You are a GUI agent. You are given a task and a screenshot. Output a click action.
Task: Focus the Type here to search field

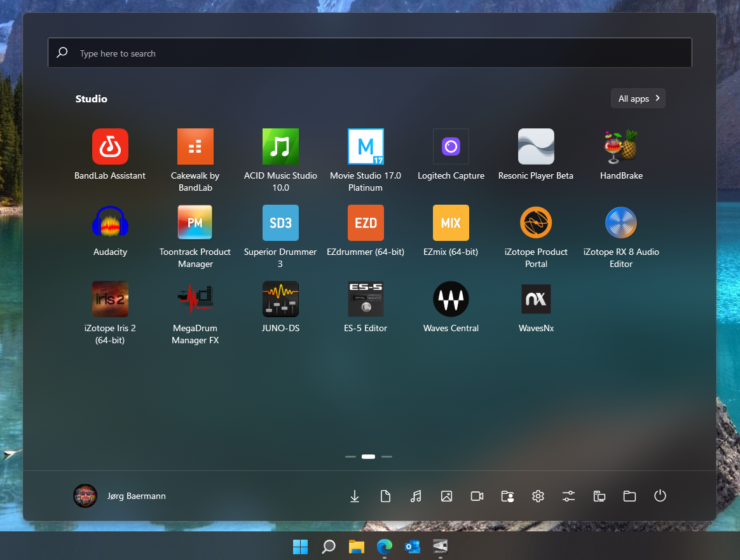(x=370, y=53)
